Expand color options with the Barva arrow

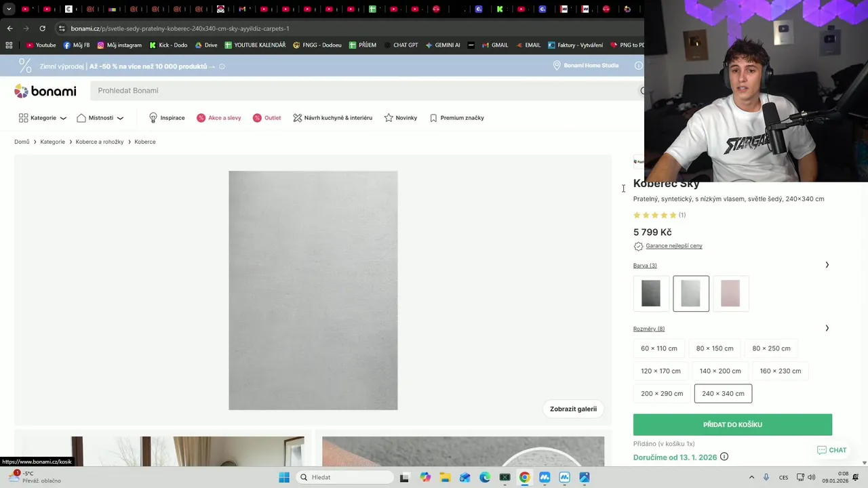point(827,265)
